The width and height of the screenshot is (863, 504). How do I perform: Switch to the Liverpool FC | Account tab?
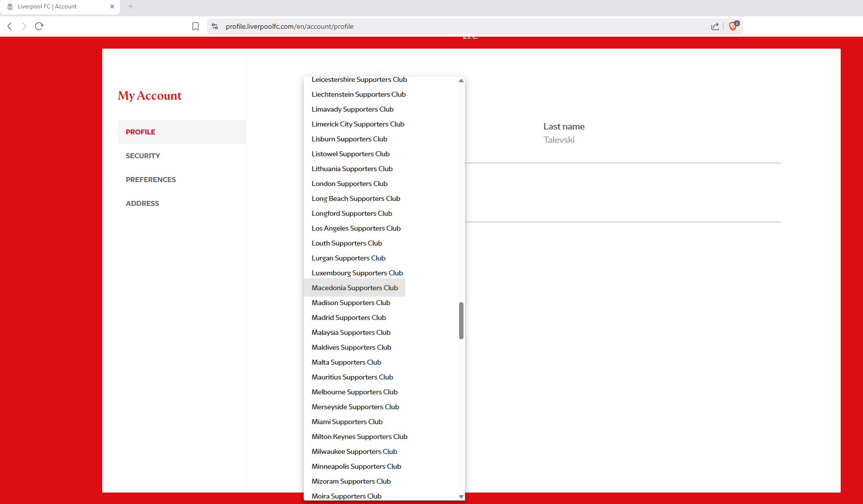click(x=60, y=7)
